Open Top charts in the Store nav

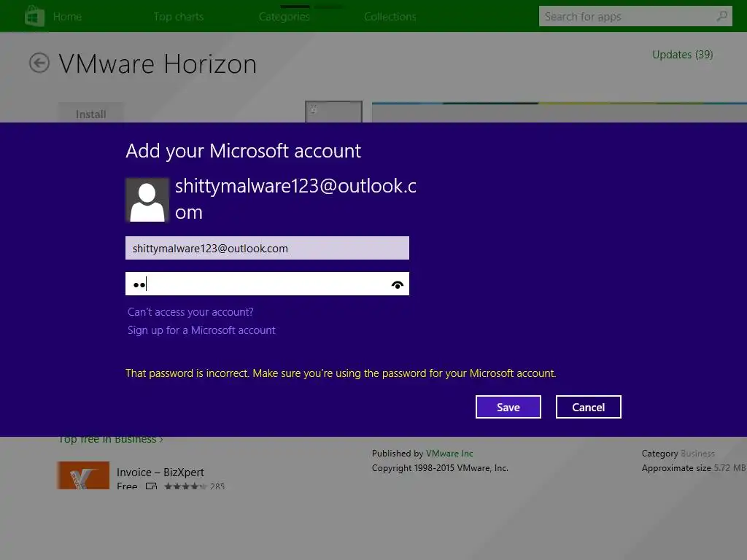[179, 17]
